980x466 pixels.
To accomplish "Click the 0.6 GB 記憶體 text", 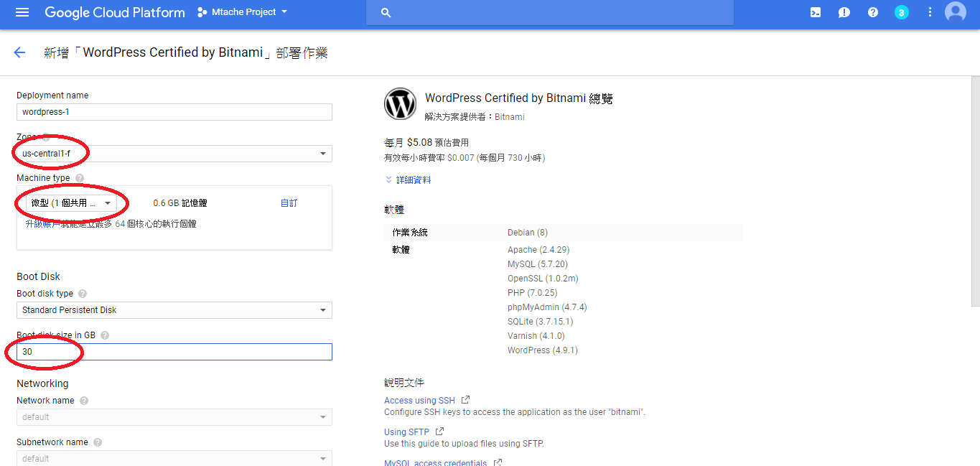I will pos(180,203).
